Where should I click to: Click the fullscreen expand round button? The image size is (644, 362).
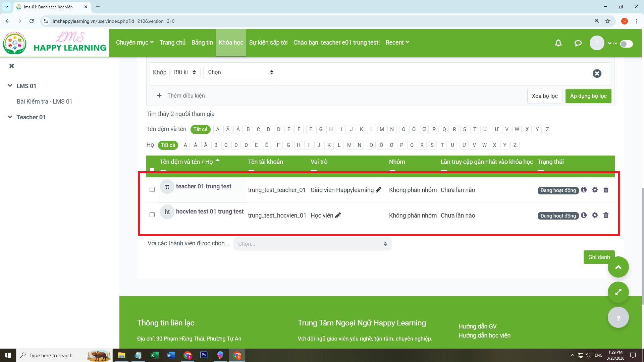[x=618, y=292]
